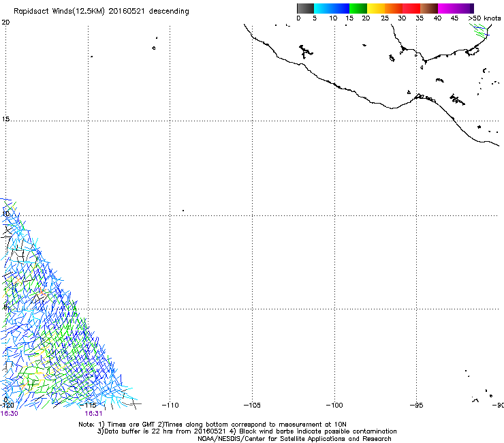
Task: Click the legend tick label '25'
Action: point(385,18)
